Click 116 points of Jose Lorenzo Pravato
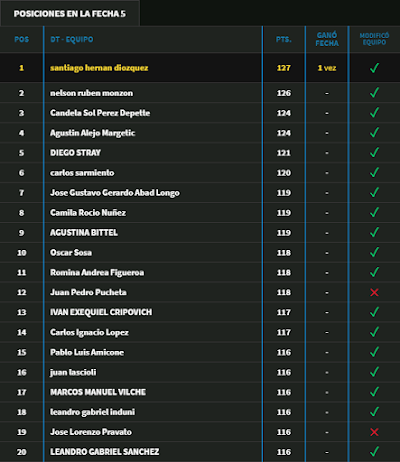Viewport: 400px width, 462px height. (x=284, y=432)
